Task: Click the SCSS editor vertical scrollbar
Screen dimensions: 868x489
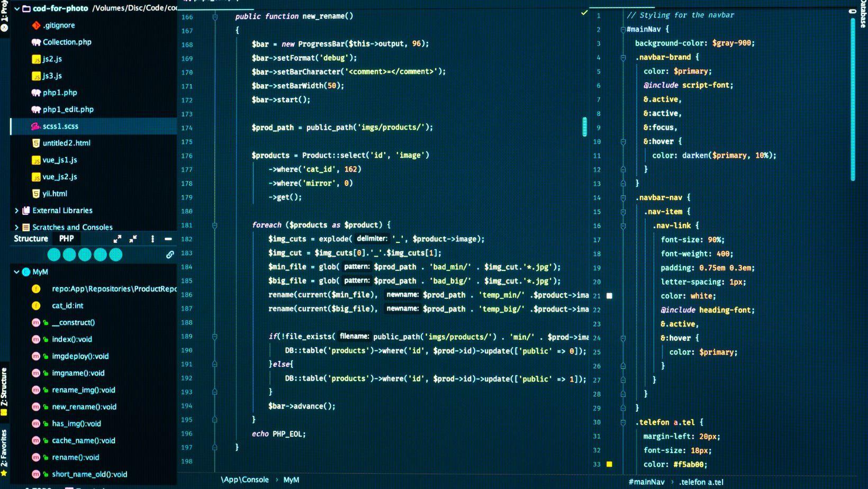Action: 853,99
